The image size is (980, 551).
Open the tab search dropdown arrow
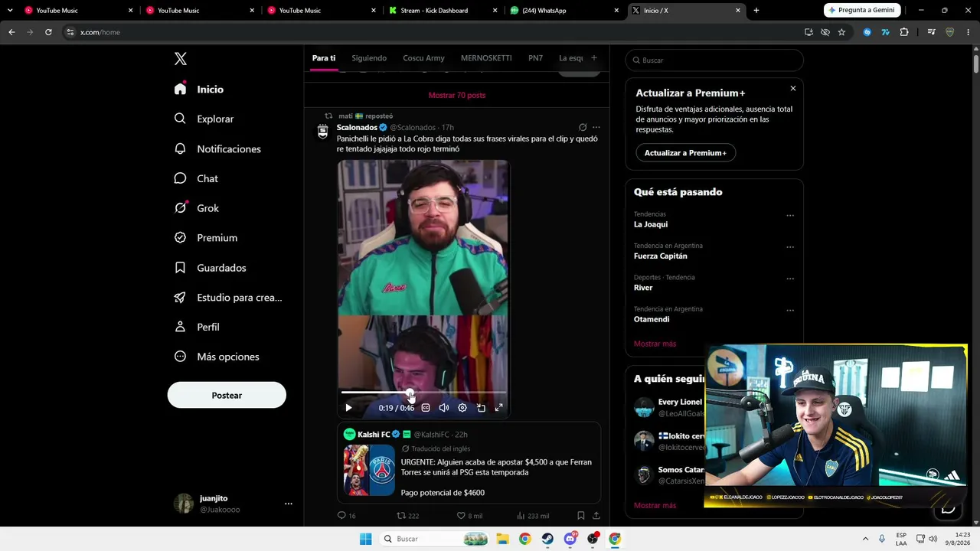tap(10, 11)
